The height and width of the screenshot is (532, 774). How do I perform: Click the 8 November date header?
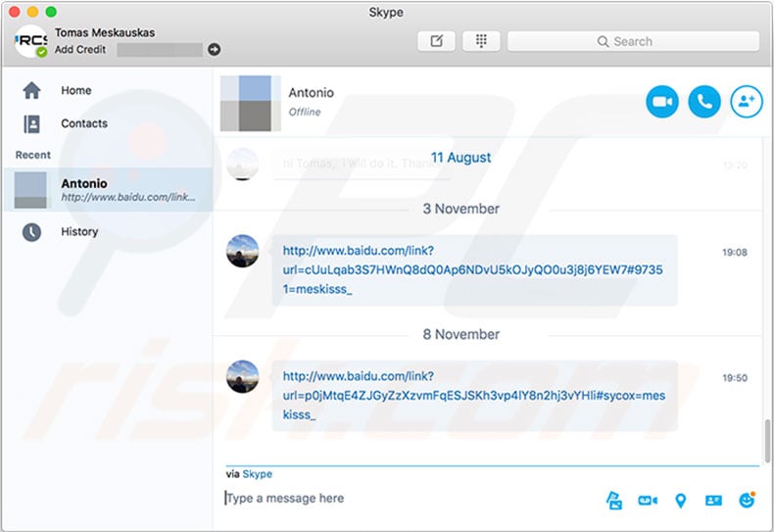pyautogui.click(x=461, y=334)
